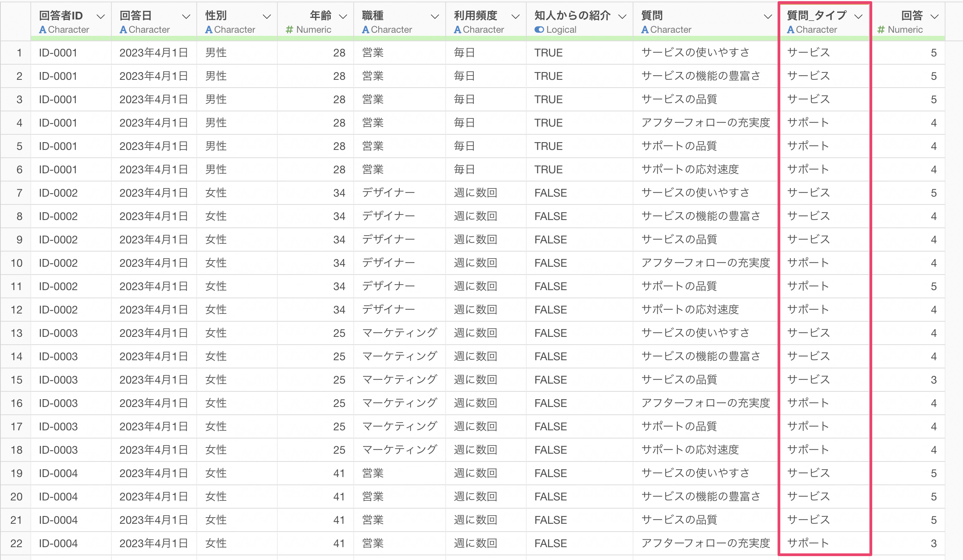Click the TRUE cell in row 1
The image size is (963, 560).
[x=549, y=53]
